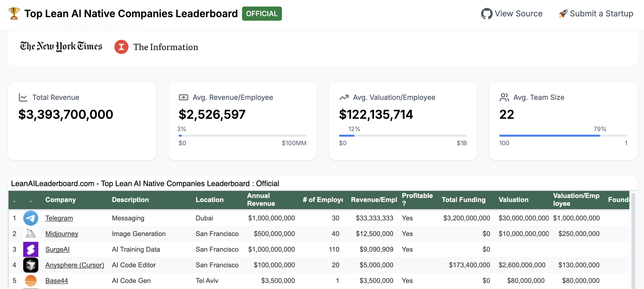Open the Telegram company link

point(59,218)
